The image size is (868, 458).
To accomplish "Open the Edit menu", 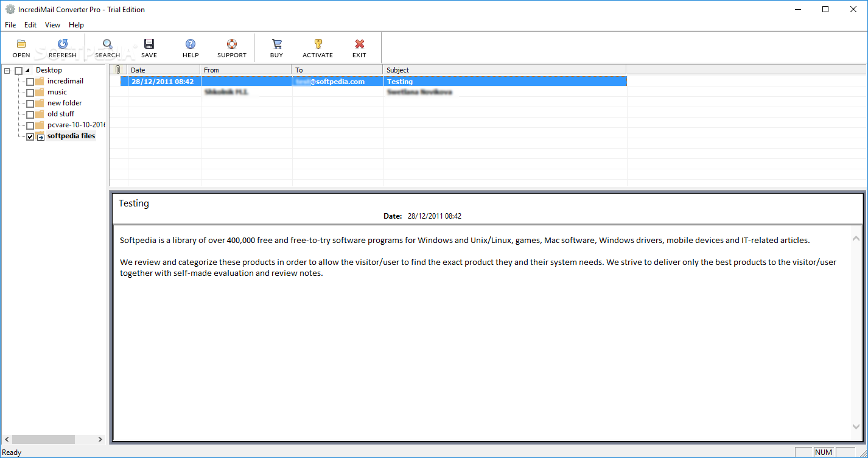I will coord(30,25).
